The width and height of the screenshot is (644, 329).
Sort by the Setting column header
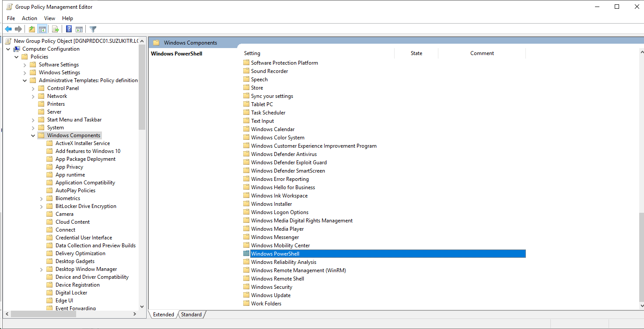pyautogui.click(x=252, y=53)
